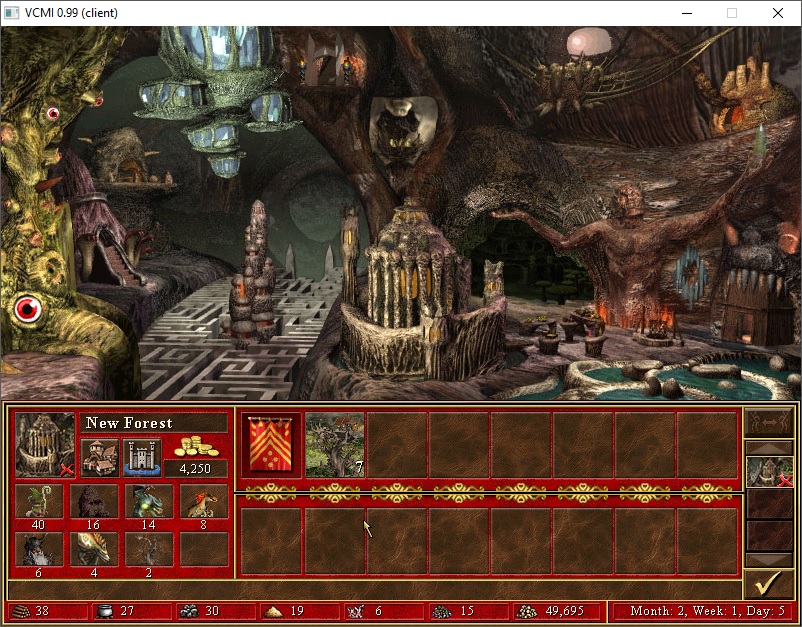
Task: Select the tree creature stack of 7
Action: 335,445
